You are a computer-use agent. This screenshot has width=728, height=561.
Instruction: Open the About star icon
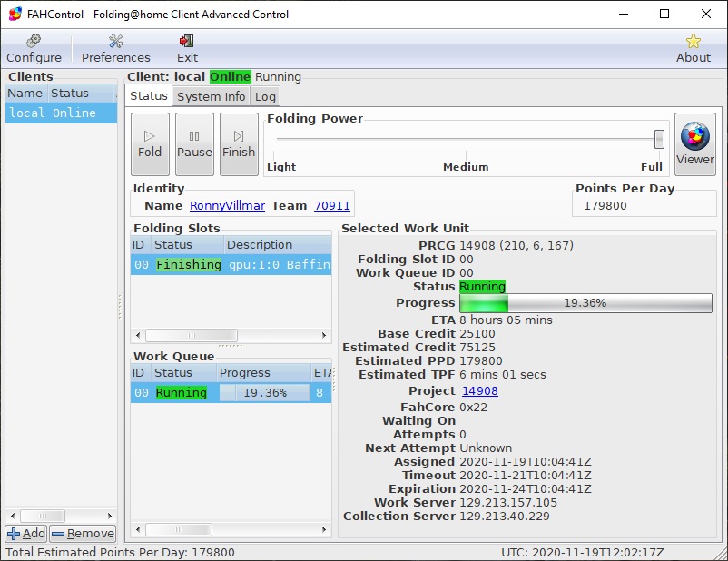coord(694,42)
